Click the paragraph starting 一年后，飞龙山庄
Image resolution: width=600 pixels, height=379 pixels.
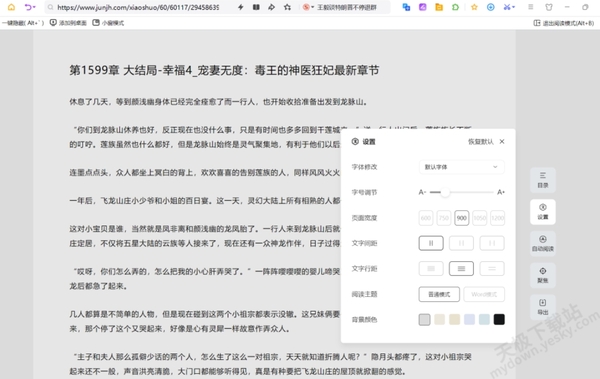[205, 201]
